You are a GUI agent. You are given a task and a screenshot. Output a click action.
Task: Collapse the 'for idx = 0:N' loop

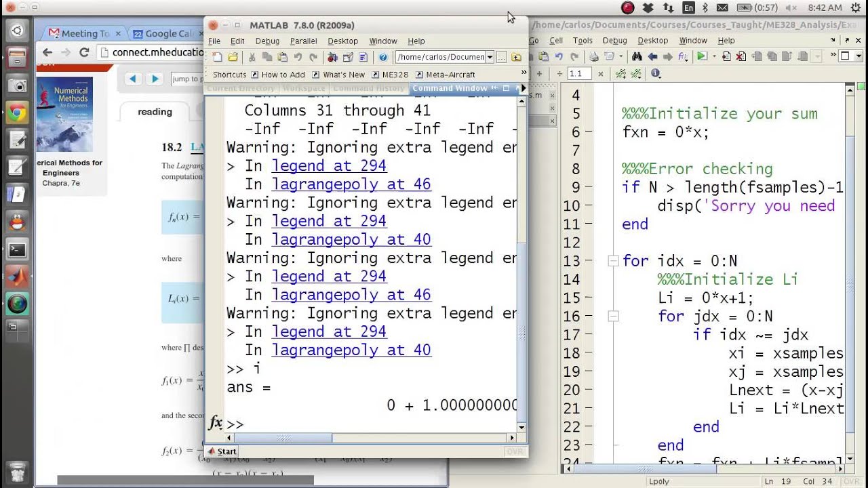[613, 261]
